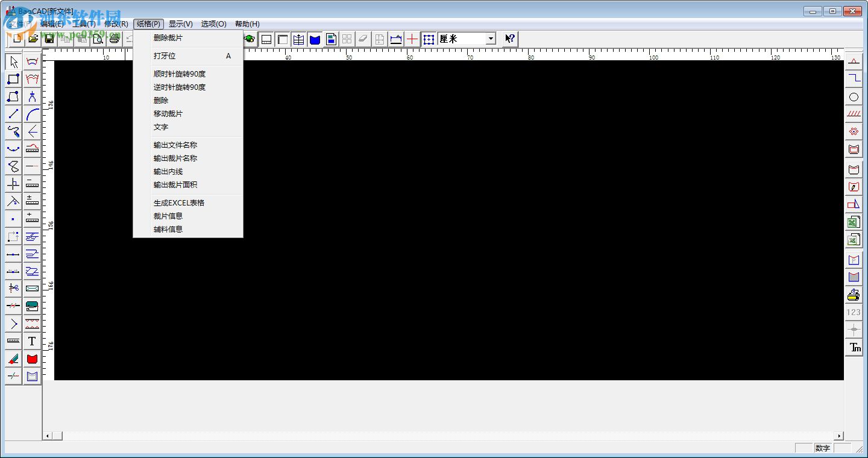Screen dimensions: 868x458
Task: Activate the context help arrow-question icon
Action: (x=510, y=39)
